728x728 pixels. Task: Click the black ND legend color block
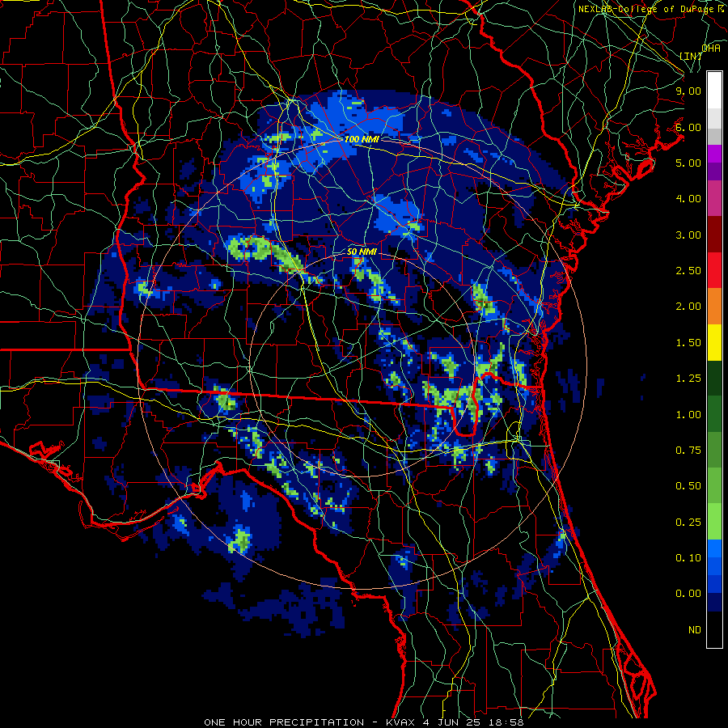click(x=714, y=629)
